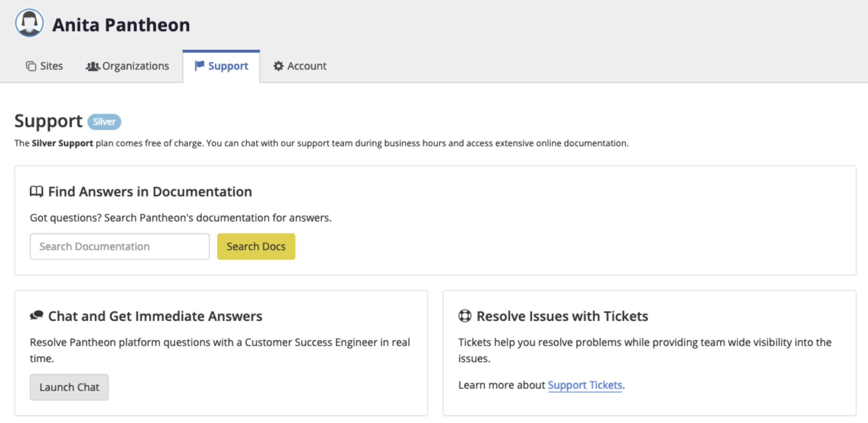Click the Search Documentation input field
This screenshot has height=423, width=868.
(119, 246)
